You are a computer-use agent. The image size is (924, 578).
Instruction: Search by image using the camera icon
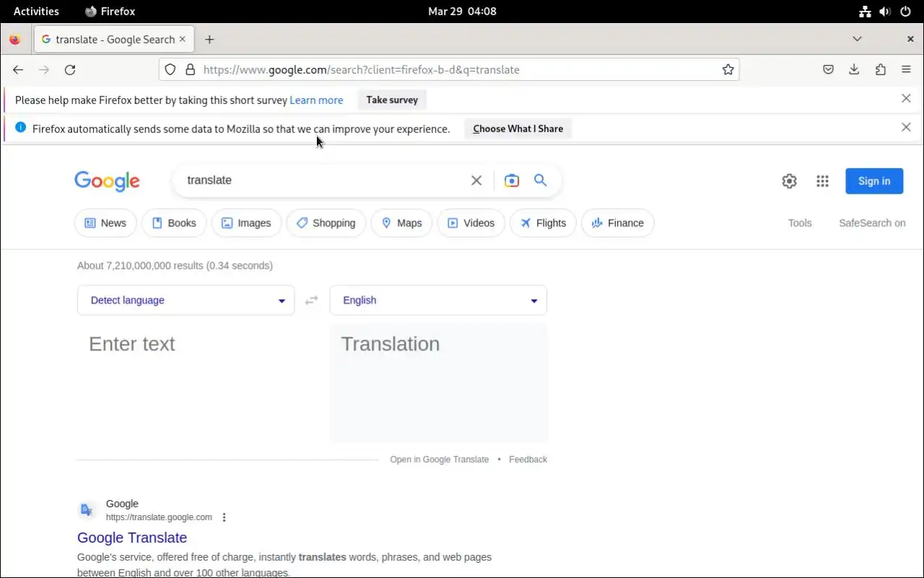[x=512, y=181]
